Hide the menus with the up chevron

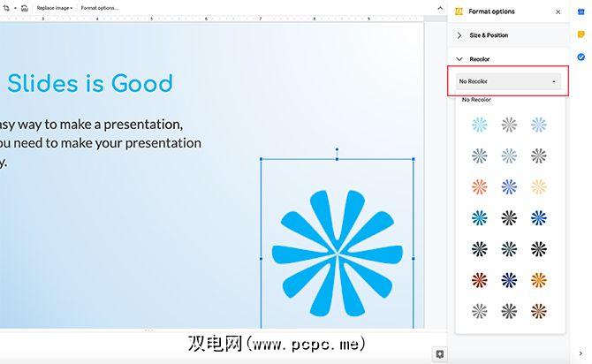tap(440, 8)
